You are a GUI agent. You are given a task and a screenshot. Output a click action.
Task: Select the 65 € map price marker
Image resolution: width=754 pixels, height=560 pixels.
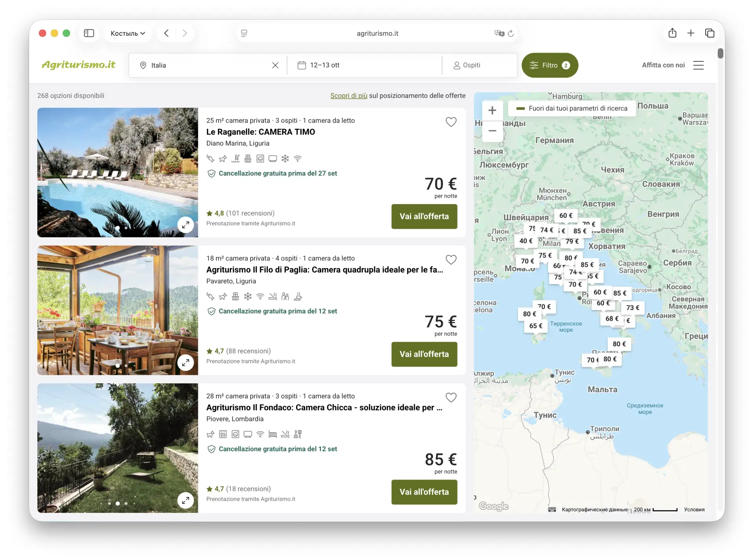[x=536, y=326]
